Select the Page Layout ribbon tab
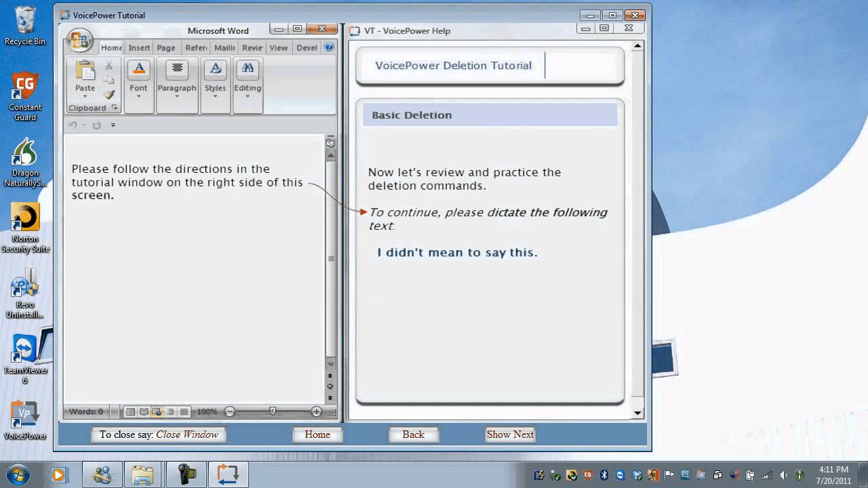The height and width of the screenshot is (488, 868). 166,47
